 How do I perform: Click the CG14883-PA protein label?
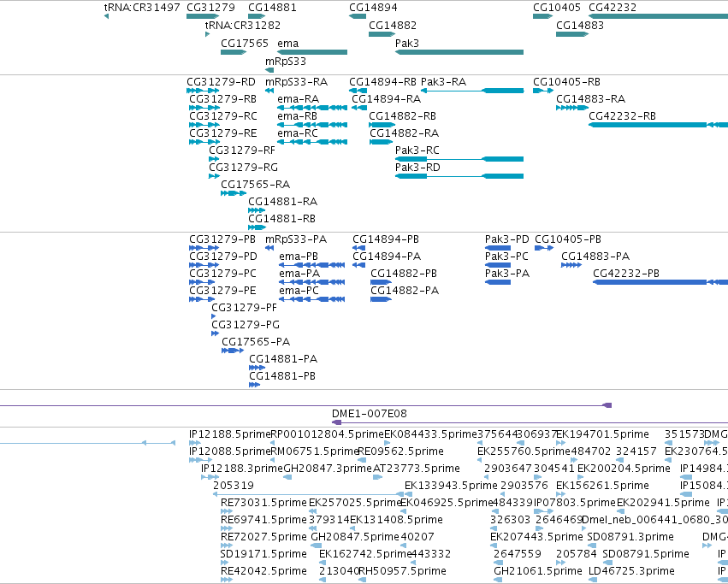pyautogui.click(x=595, y=257)
